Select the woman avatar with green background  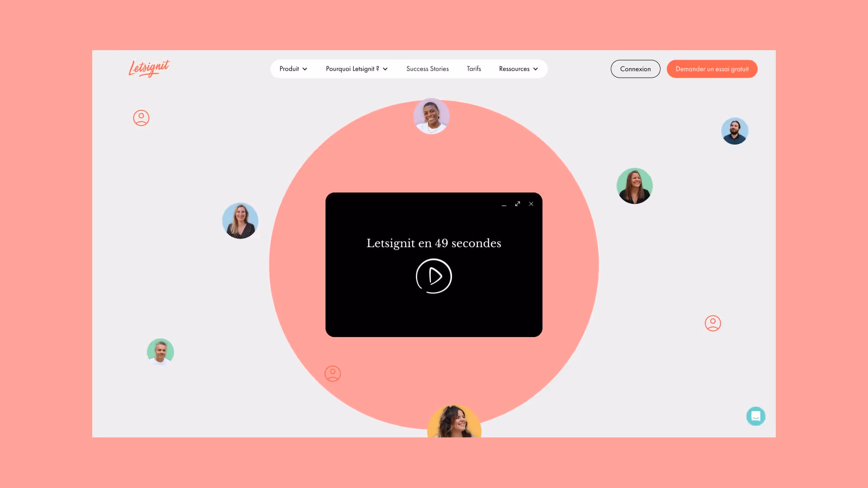pyautogui.click(x=634, y=186)
